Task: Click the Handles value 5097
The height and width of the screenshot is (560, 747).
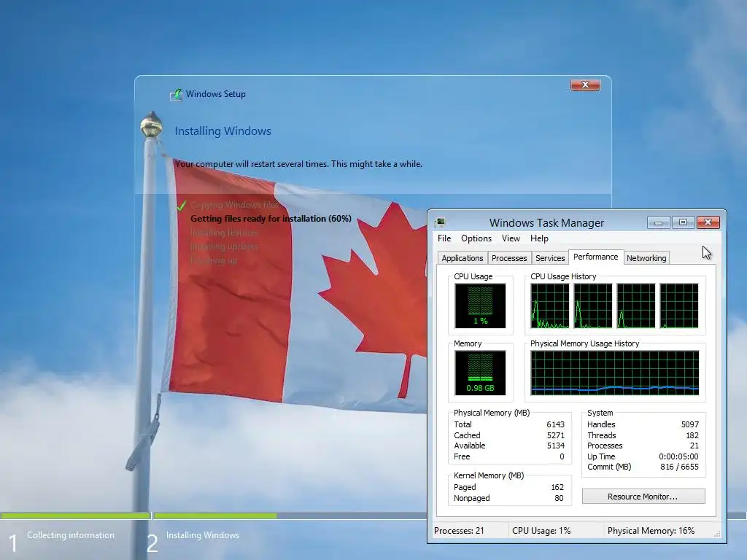Action: (x=690, y=424)
